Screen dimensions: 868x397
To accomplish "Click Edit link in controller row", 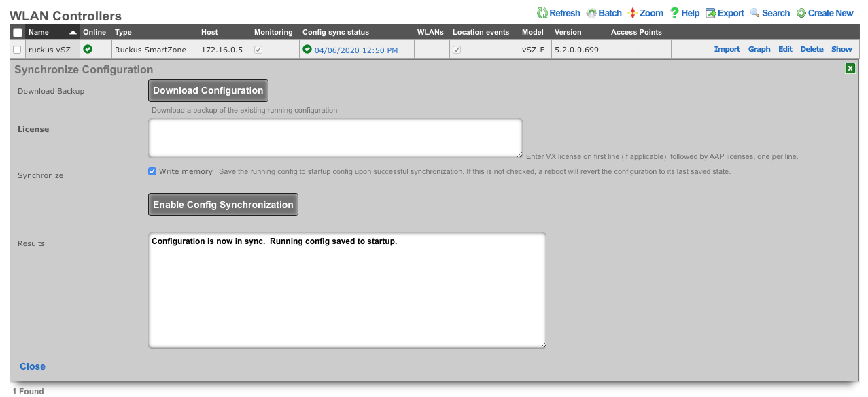I will [x=785, y=49].
